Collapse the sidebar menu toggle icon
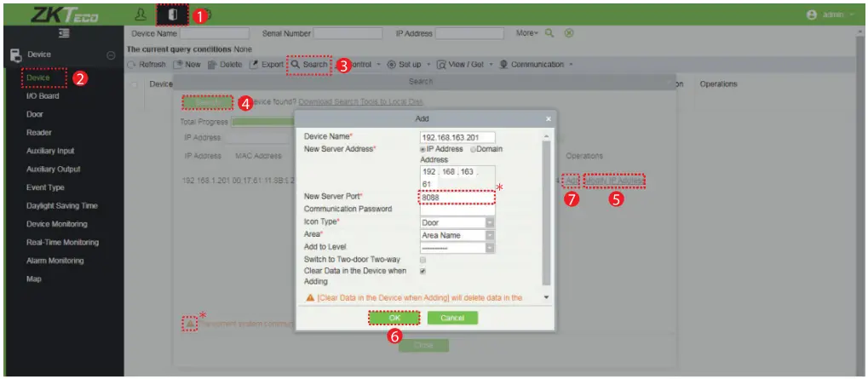This screenshot has width=868, height=379. point(64,34)
